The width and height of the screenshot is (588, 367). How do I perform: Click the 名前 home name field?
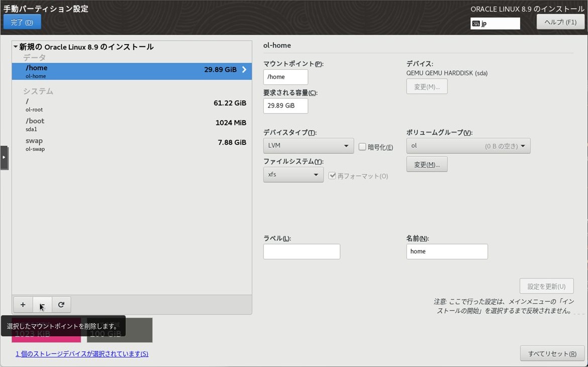click(x=447, y=252)
